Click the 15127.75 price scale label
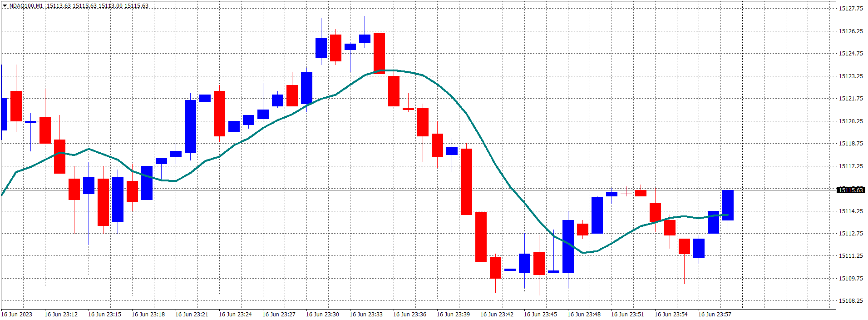This screenshot has width=868, height=320. click(x=851, y=8)
